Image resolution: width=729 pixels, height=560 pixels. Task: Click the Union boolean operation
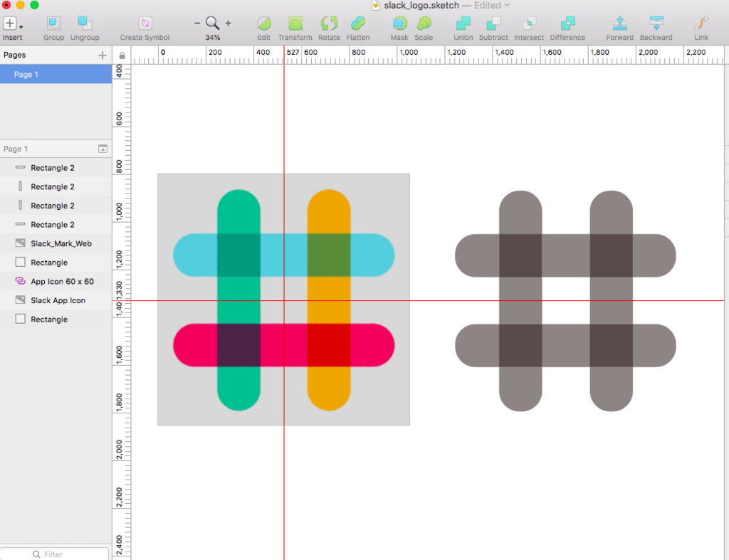point(463,23)
